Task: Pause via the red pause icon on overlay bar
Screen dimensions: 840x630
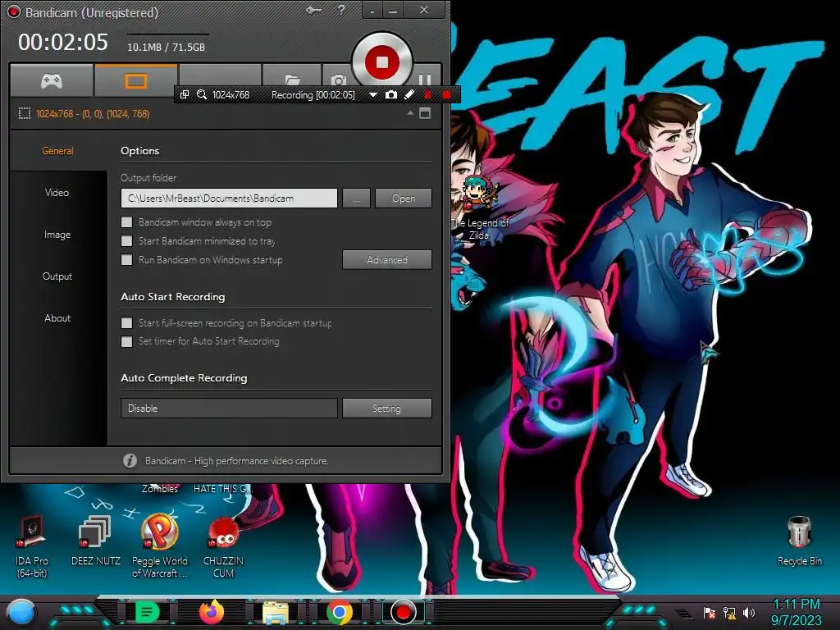Action: [x=427, y=95]
